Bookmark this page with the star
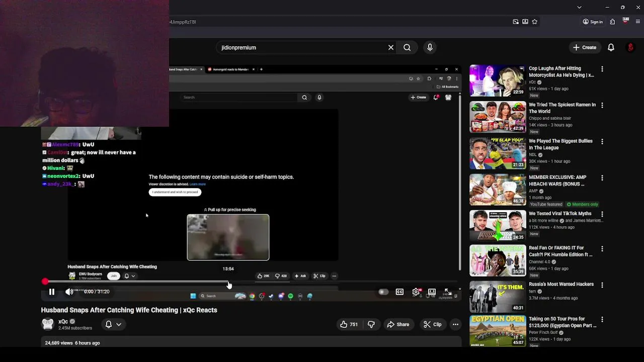Screen dimensions: 644x362 534,22
